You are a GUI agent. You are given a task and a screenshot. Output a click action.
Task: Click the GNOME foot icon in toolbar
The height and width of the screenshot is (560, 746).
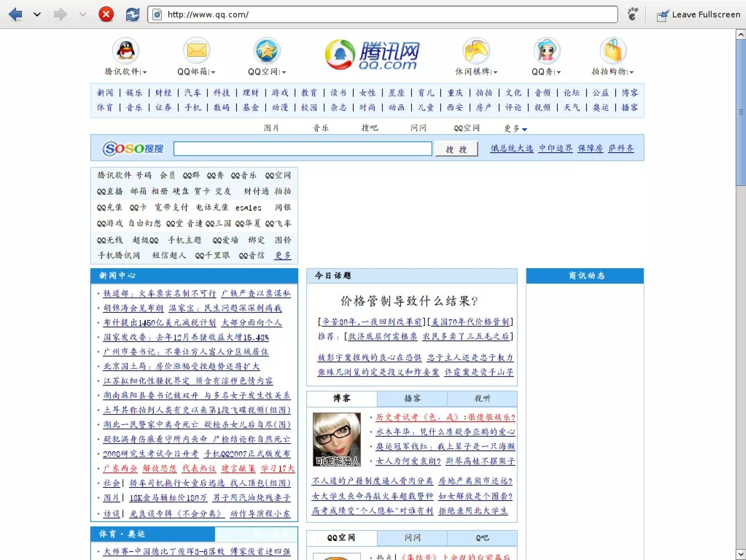click(633, 15)
